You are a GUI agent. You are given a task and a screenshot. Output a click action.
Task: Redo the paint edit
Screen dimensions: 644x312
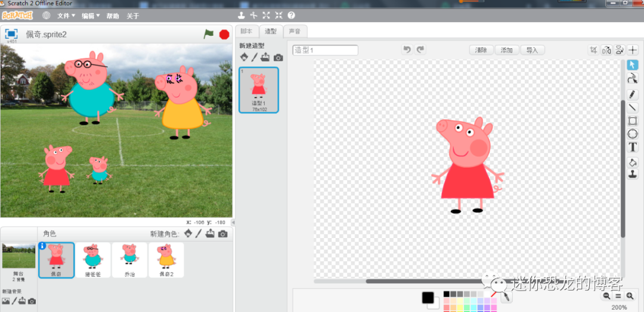[420, 50]
